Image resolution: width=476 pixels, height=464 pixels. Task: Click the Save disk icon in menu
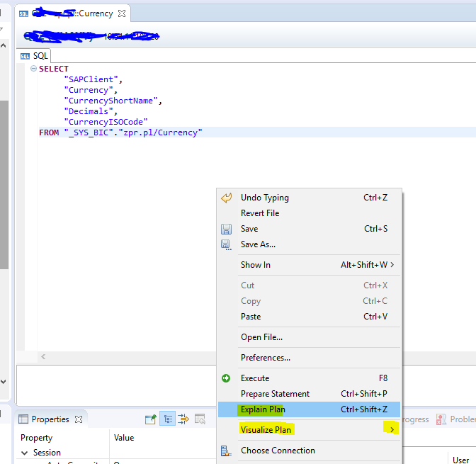pyautogui.click(x=227, y=229)
